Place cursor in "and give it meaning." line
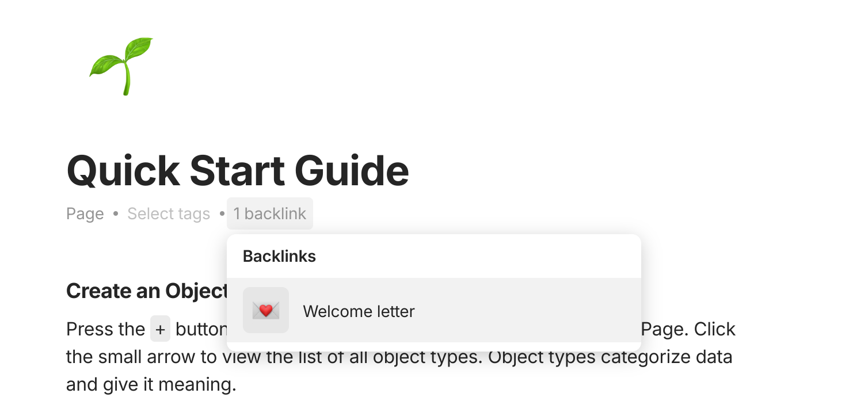The height and width of the screenshot is (420, 868). pos(151,384)
